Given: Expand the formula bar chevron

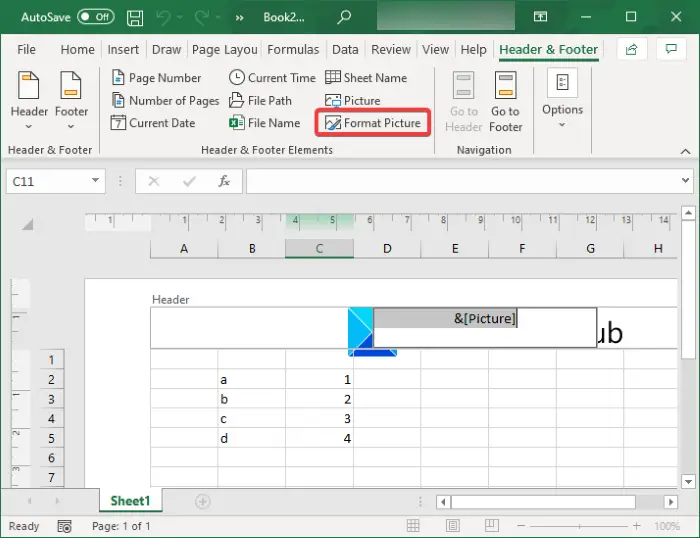Looking at the screenshot, I should click(685, 180).
